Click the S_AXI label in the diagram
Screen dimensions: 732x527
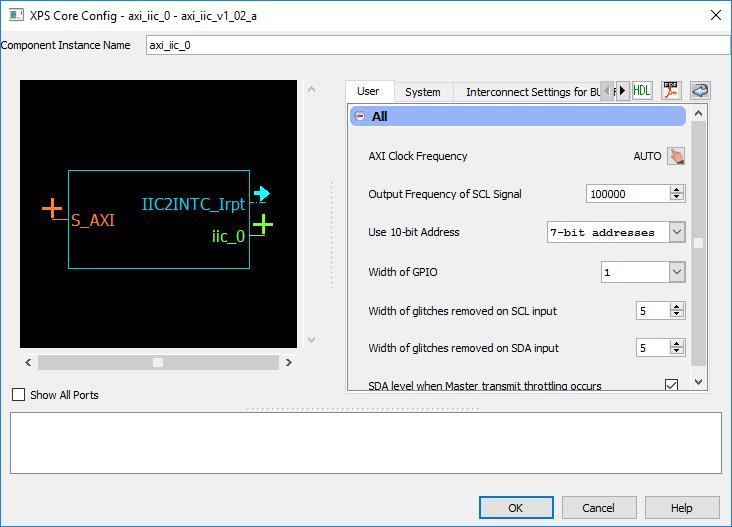(93, 220)
